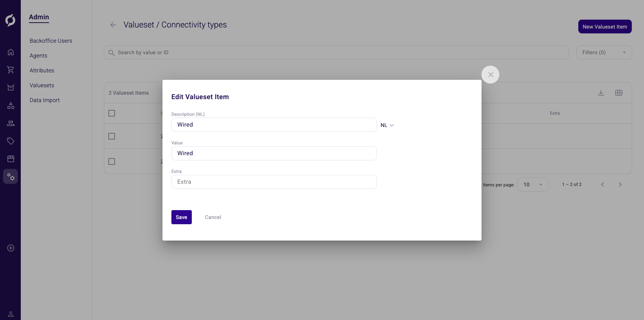Click the Cancel button
The image size is (644, 320).
click(x=213, y=217)
